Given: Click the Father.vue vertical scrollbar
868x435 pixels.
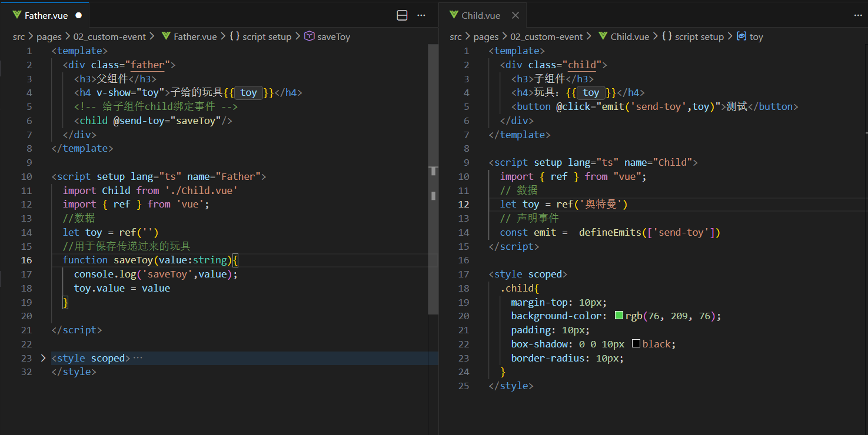Looking at the screenshot, I should [x=433, y=179].
